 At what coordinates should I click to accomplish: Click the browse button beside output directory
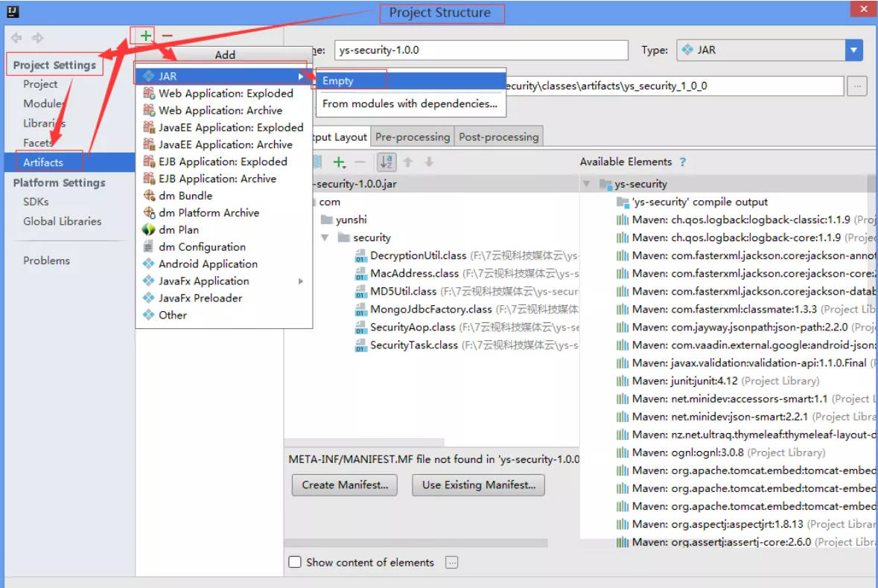[857, 86]
